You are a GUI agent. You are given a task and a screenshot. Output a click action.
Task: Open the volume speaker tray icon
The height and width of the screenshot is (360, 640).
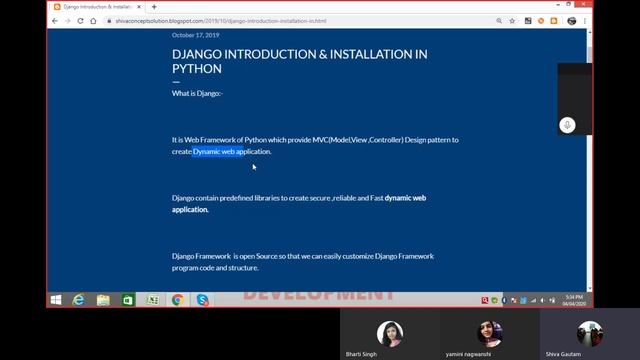542,300
